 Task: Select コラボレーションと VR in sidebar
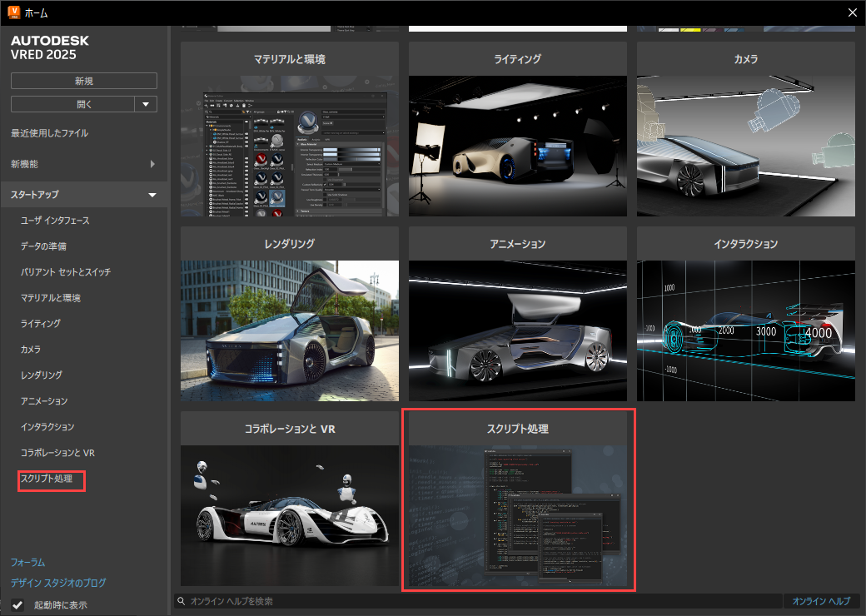[58, 453]
